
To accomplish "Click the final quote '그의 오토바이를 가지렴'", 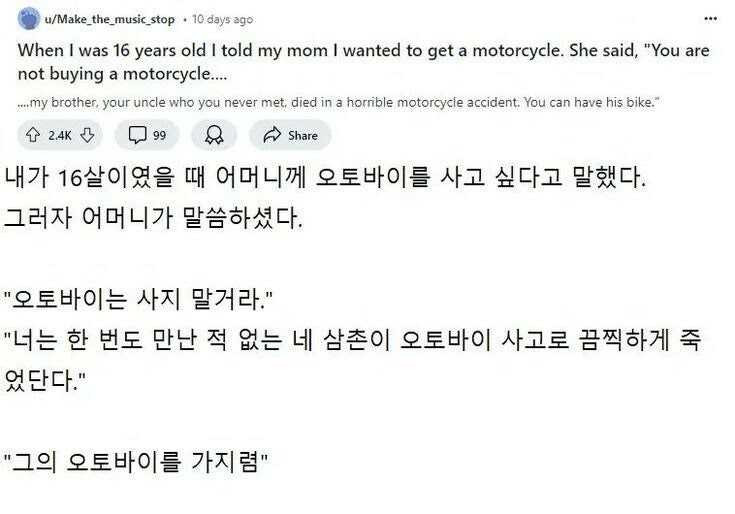I will pos(136,462).
